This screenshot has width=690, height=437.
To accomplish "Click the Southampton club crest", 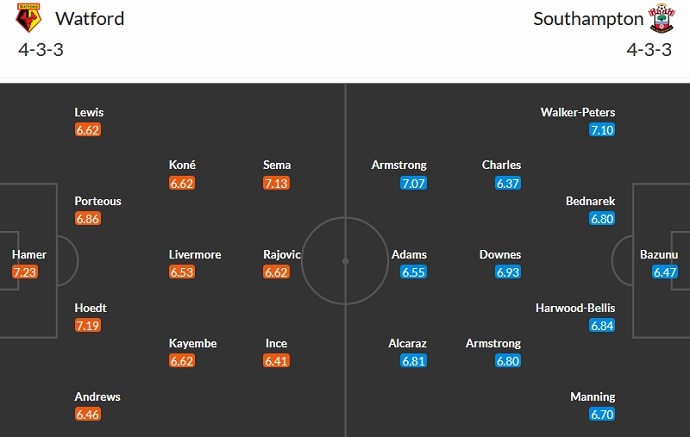I will pyautogui.click(x=660, y=18).
